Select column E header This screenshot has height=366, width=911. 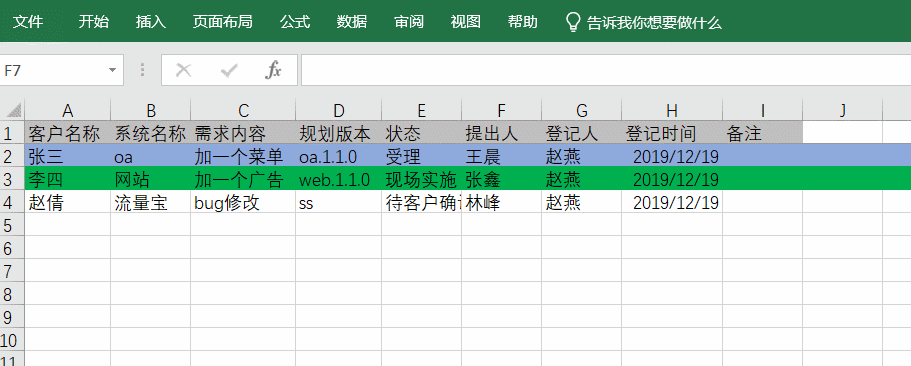pos(421,110)
